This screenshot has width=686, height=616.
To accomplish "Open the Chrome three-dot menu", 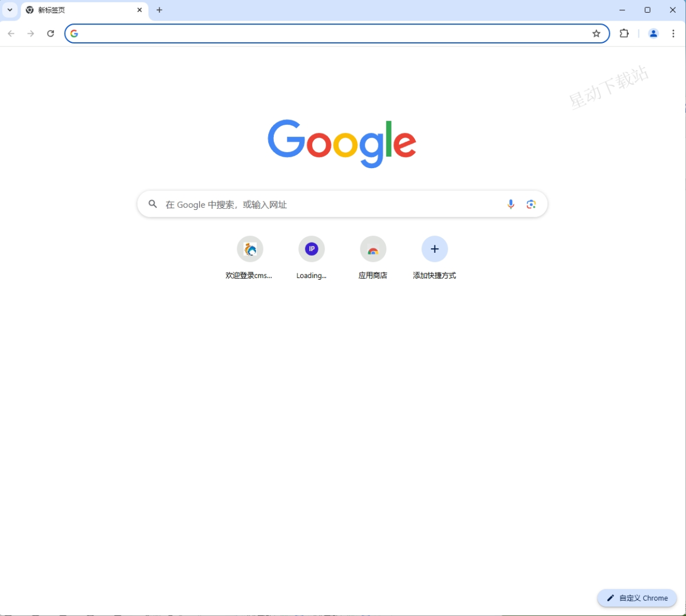I will point(673,33).
